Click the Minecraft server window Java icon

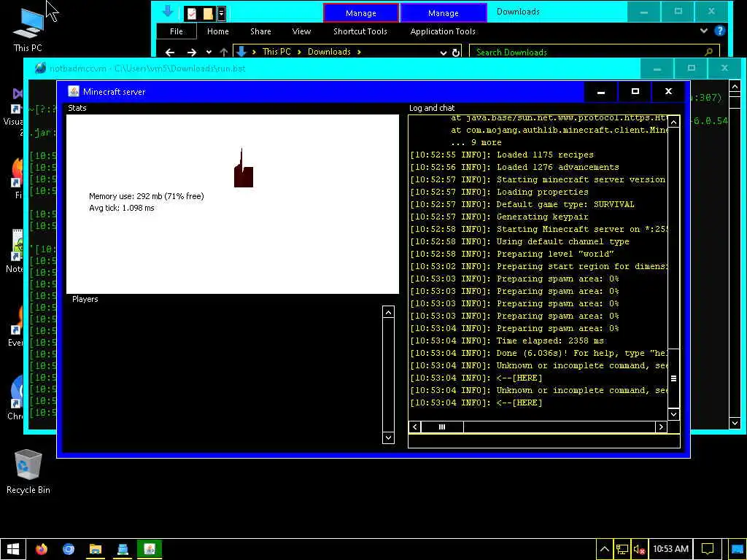(74, 91)
